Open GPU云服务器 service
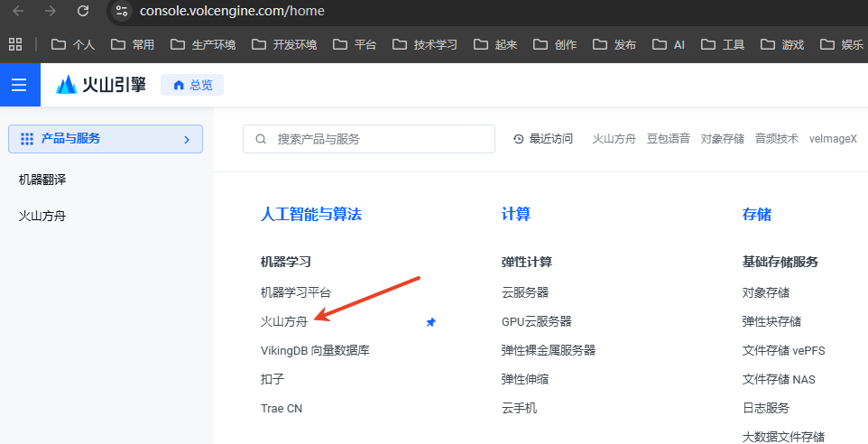This screenshot has width=868, height=444. click(537, 321)
